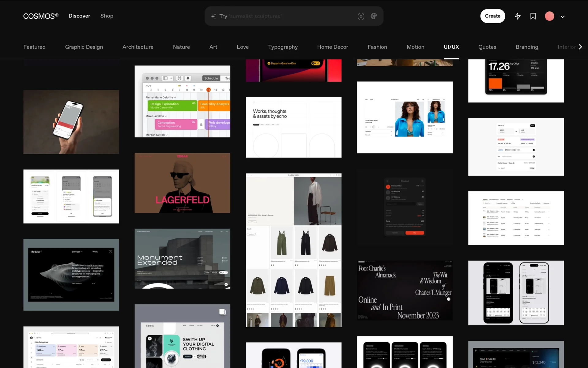Click the lightning bolt activity icon

(x=518, y=16)
